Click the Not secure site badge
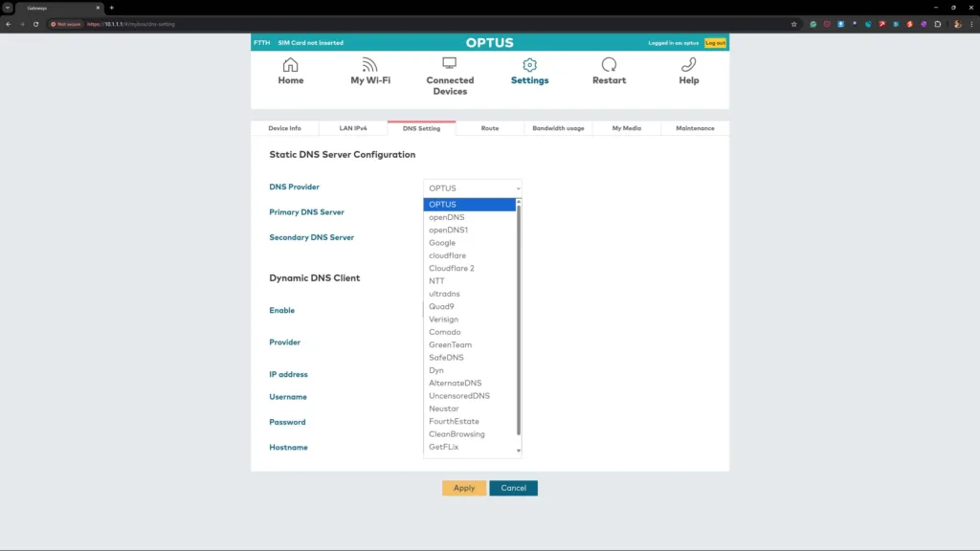Screen dimensions: 980x551 click(x=66, y=24)
